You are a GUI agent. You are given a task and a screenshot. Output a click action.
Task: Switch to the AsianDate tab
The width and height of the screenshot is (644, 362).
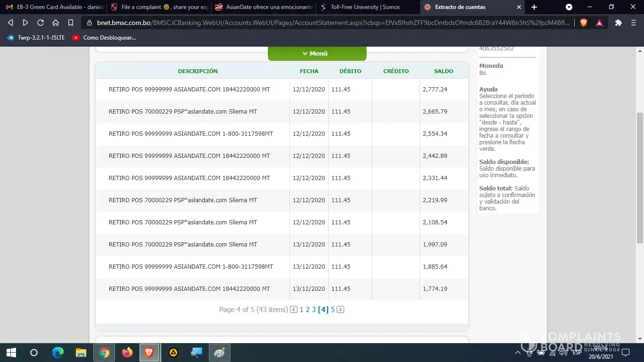264,7
